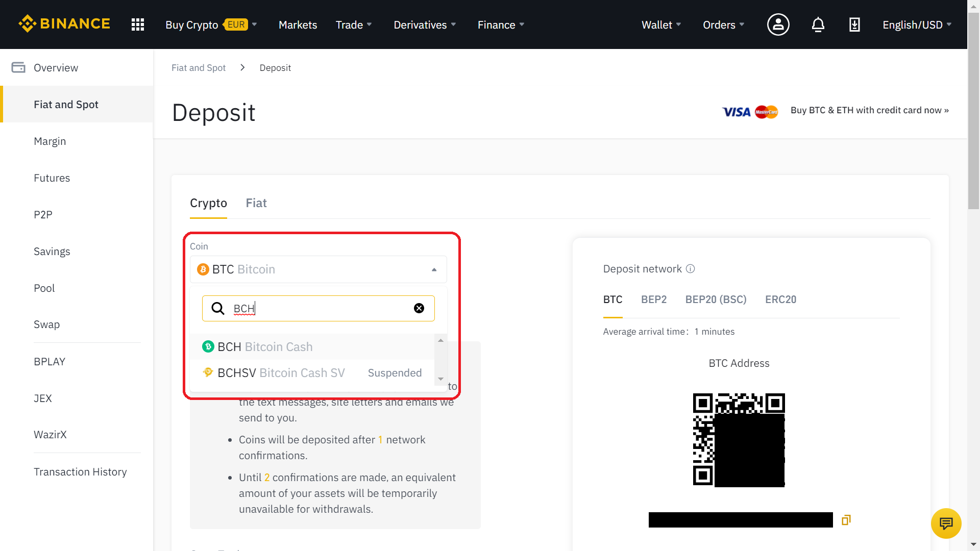Click the app download icon
The width and height of the screenshot is (980, 551).
pos(854,24)
